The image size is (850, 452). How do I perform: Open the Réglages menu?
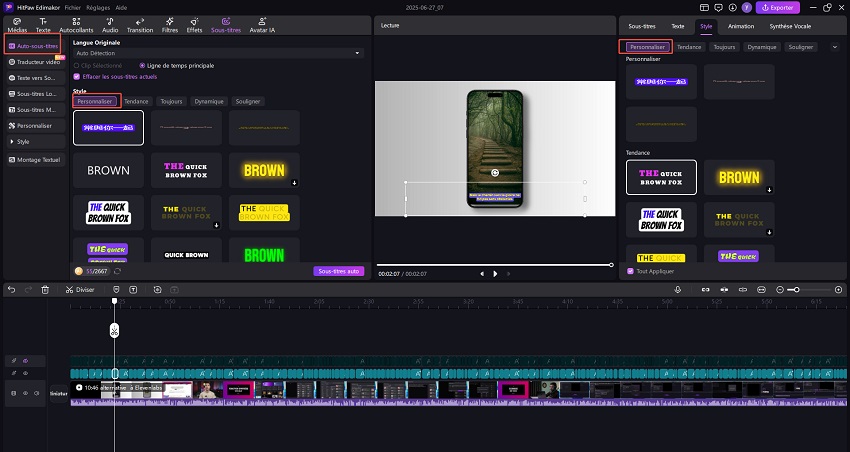coord(98,8)
